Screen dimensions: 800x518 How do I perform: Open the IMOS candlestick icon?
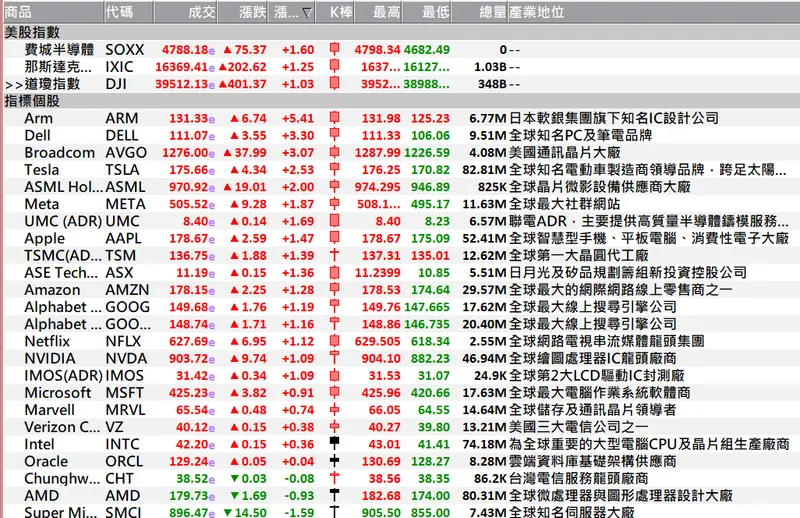(x=334, y=375)
